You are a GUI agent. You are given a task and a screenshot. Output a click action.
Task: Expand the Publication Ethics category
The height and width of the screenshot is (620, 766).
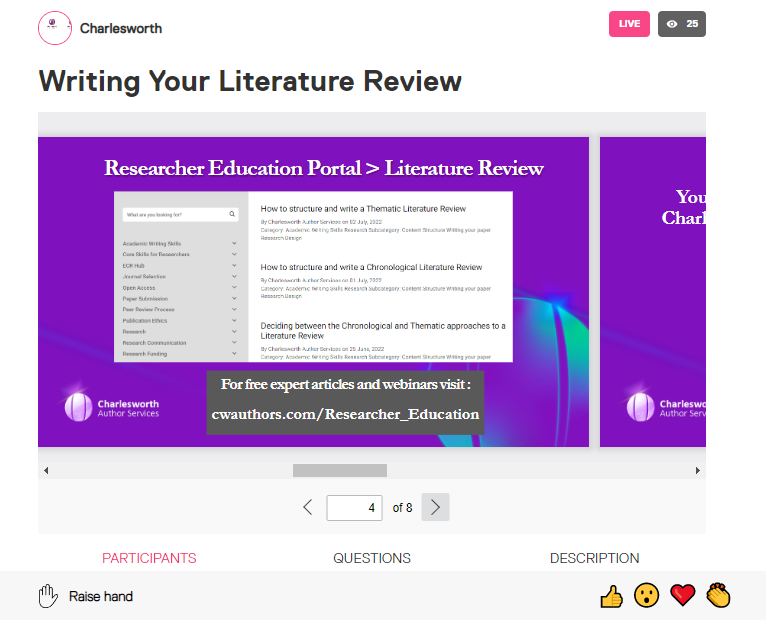pyautogui.click(x=180, y=321)
